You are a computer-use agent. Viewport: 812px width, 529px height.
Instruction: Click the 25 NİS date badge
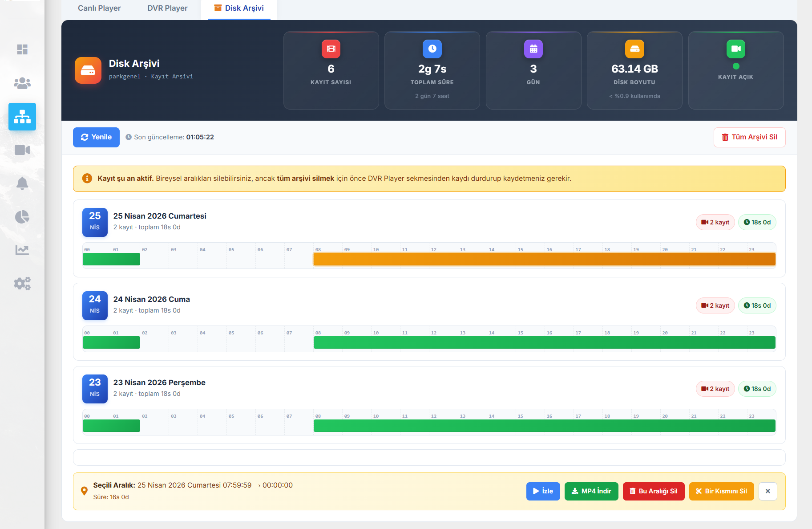pos(95,222)
